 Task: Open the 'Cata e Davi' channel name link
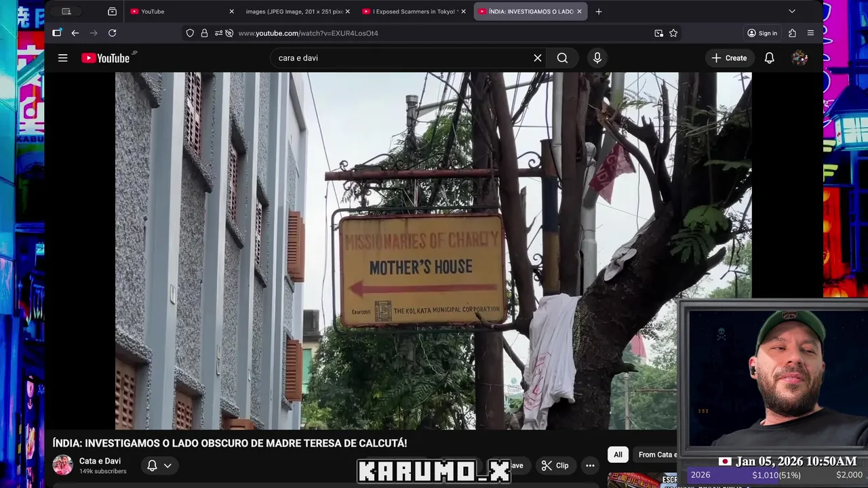[x=100, y=461]
